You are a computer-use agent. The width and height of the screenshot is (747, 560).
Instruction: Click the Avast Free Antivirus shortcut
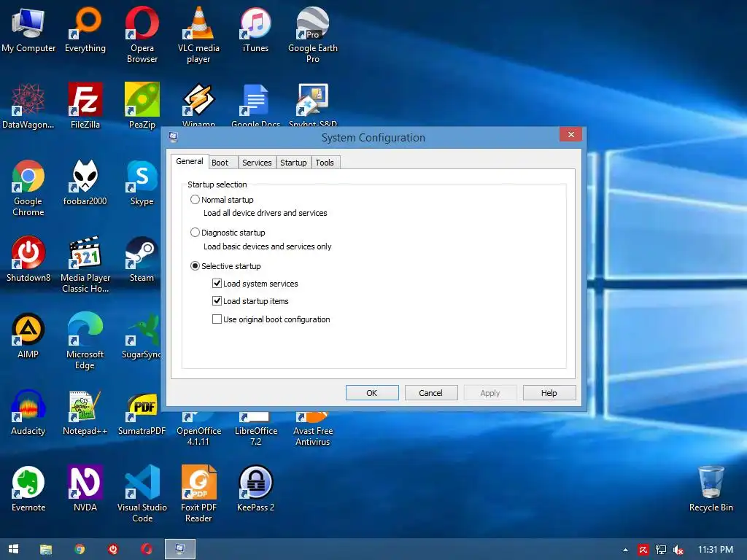[312, 429]
